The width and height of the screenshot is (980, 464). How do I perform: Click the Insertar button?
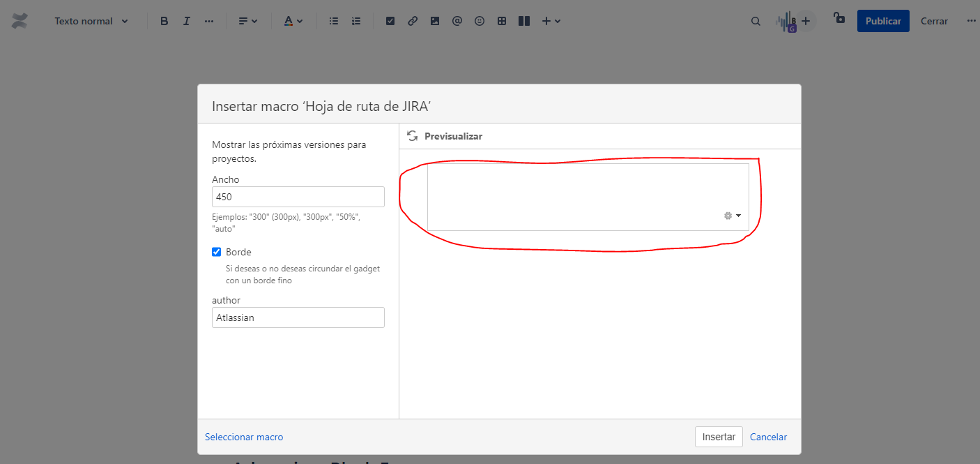pos(719,437)
